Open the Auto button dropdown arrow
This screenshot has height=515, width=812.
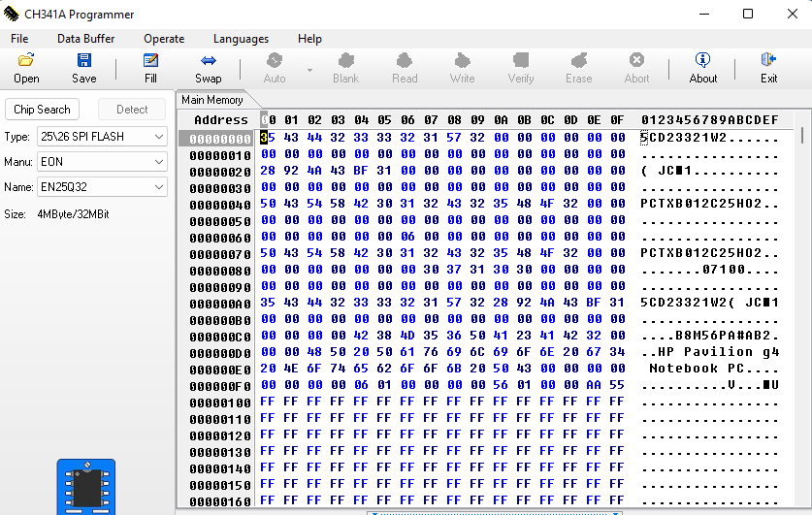click(x=310, y=70)
